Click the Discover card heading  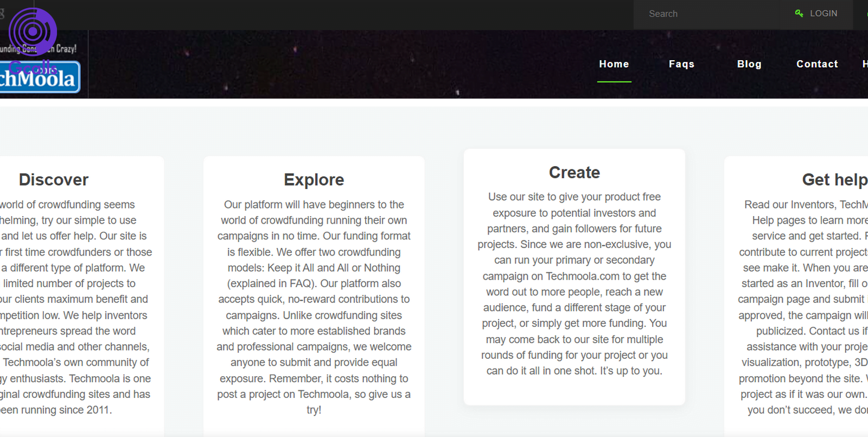(x=53, y=180)
